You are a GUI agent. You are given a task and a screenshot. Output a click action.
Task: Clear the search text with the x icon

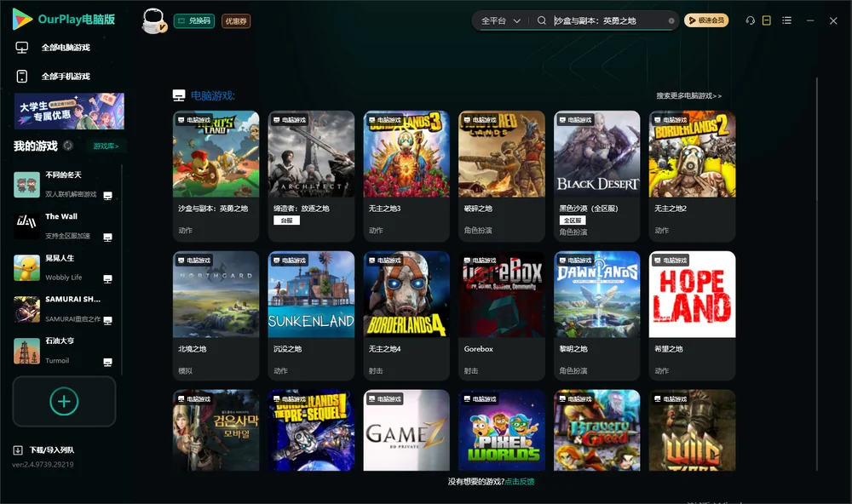(671, 20)
